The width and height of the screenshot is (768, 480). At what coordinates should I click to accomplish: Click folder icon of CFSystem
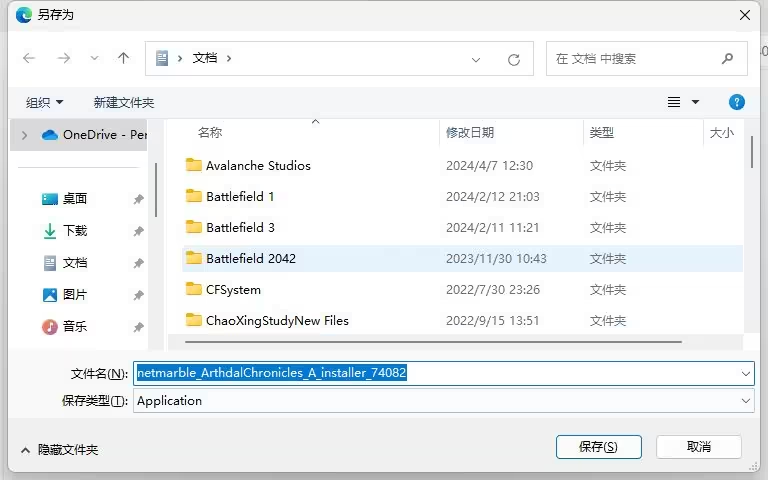click(x=194, y=289)
